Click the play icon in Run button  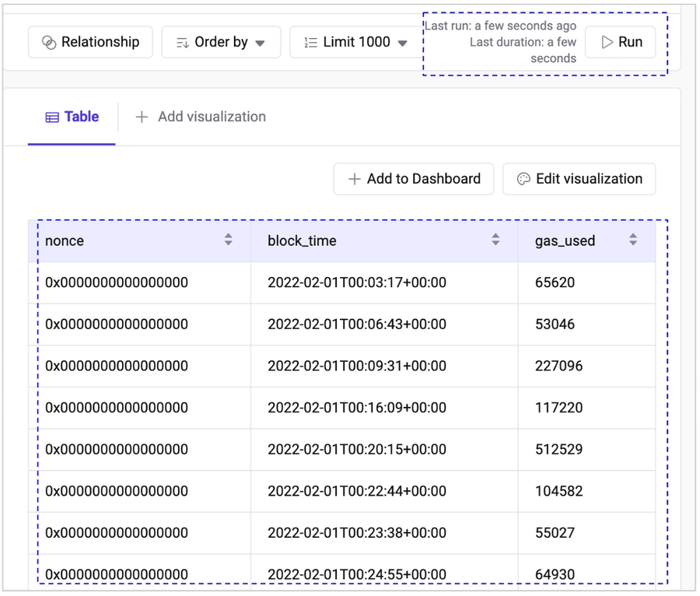[607, 42]
